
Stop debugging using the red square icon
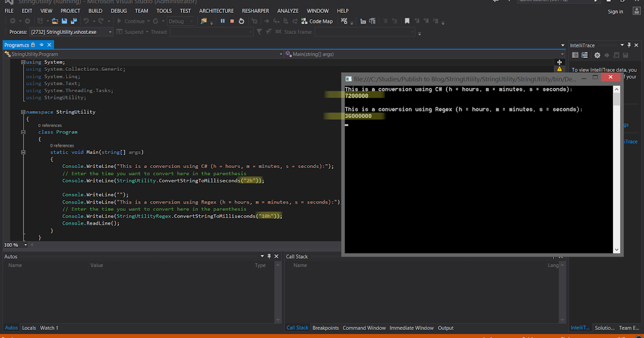click(x=232, y=21)
